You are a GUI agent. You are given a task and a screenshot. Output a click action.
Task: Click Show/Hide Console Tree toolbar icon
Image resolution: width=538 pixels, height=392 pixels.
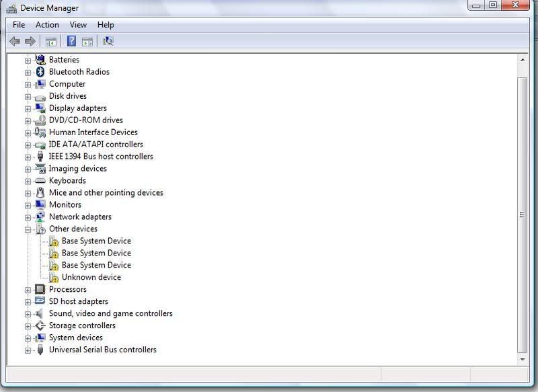coord(51,42)
